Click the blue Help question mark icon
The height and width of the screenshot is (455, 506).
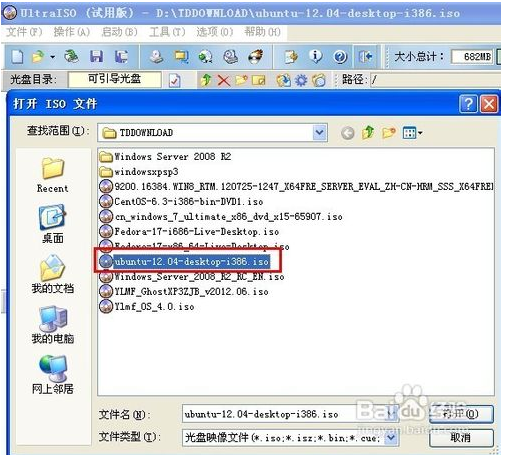[x=340, y=57]
